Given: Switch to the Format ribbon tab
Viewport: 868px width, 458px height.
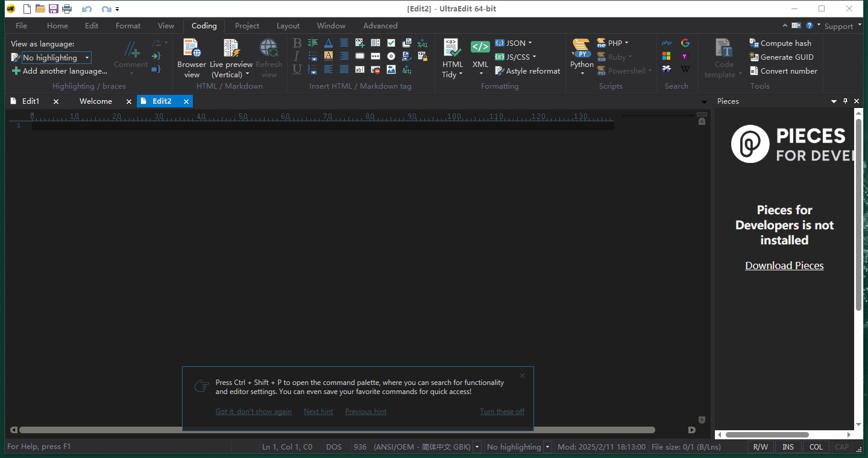Looking at the screenshot, I should pyautogui.click(x=128, y=25).
